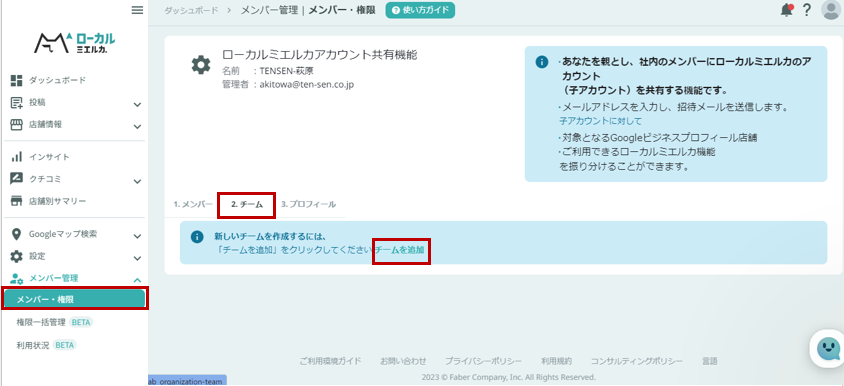
Task: Open the 利用規約 footer link
Action: click(x=557, y=361)
